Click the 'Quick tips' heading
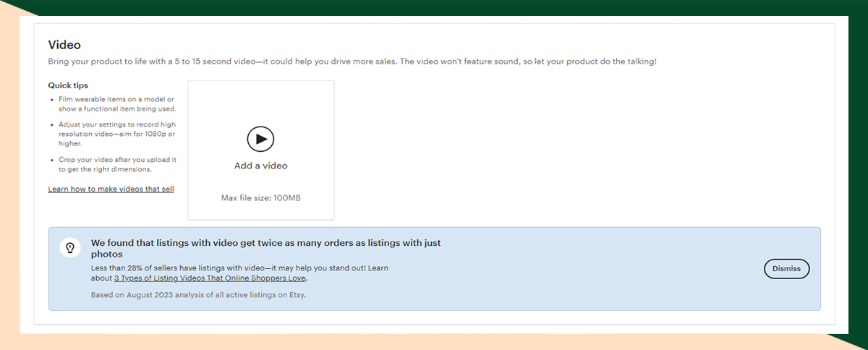This screenshot has width=868, height=350. [x=68, y=85]
